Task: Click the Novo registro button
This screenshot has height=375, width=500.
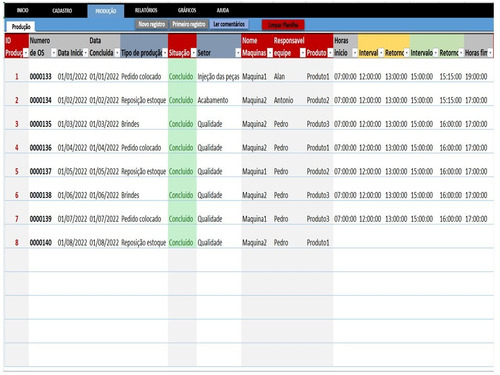Action: [x=152, y=24]
